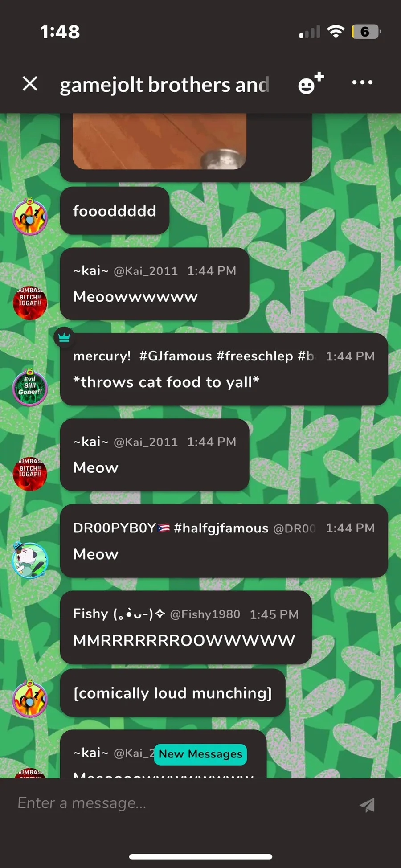This screenshot has height=868, width=401.
Task: Jump to New Messages
Action: (x=200, y=754)
